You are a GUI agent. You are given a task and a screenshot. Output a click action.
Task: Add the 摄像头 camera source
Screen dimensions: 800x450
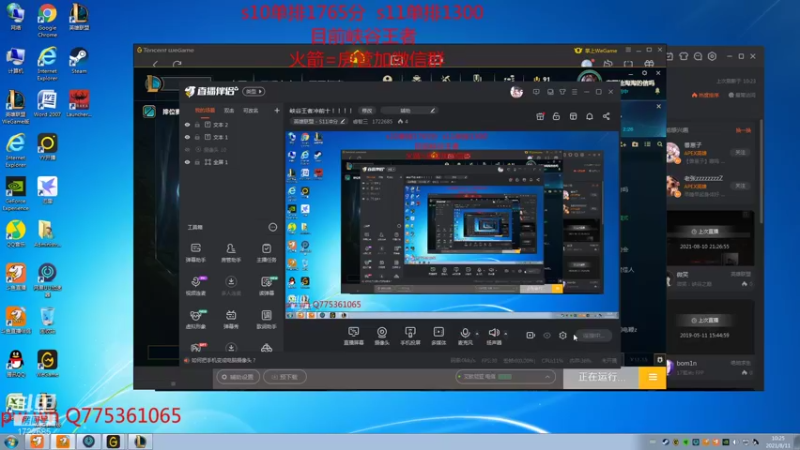(382, 336)
